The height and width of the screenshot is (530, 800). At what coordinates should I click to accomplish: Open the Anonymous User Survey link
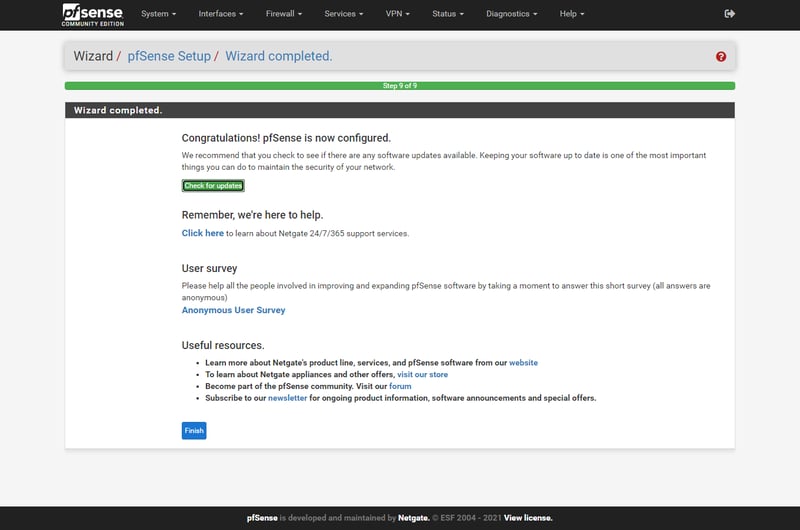[x=233, y=310]
